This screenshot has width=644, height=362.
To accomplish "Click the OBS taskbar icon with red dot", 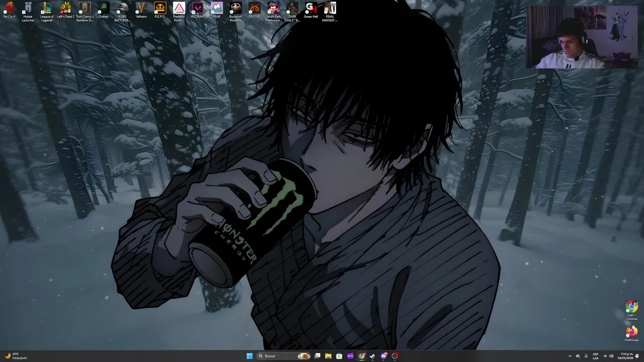I will [395, 356].
